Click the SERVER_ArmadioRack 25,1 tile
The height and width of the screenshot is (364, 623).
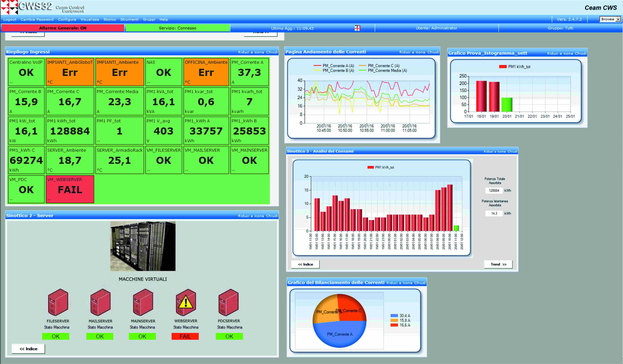click(120, 160)
